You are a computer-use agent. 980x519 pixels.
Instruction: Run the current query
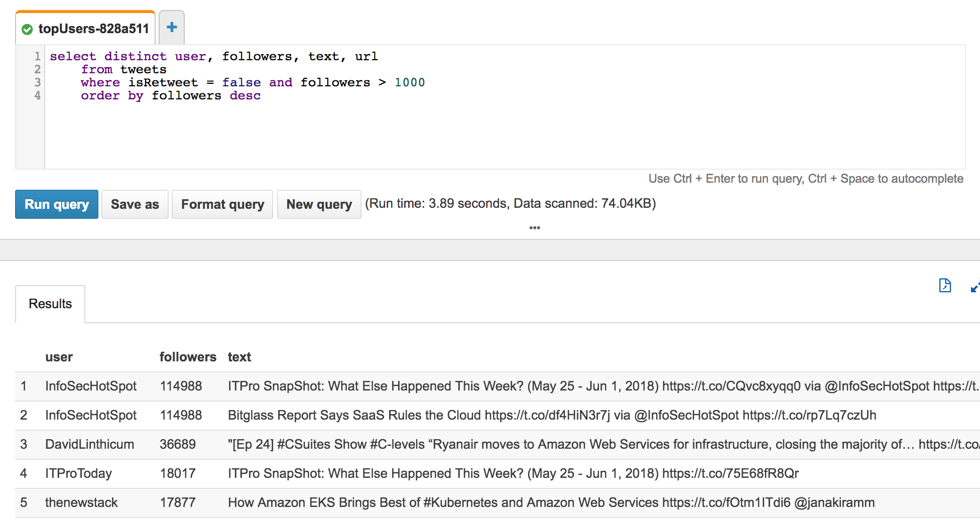pos(57,204)
